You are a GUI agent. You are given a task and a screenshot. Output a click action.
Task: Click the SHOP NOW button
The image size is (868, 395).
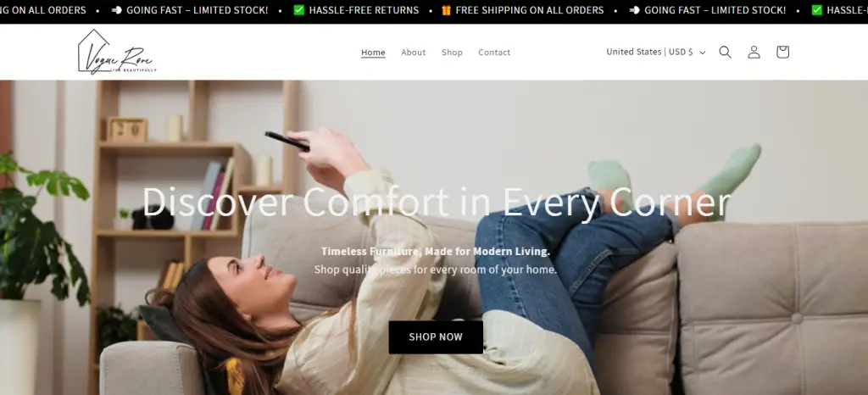click(436, 337)
